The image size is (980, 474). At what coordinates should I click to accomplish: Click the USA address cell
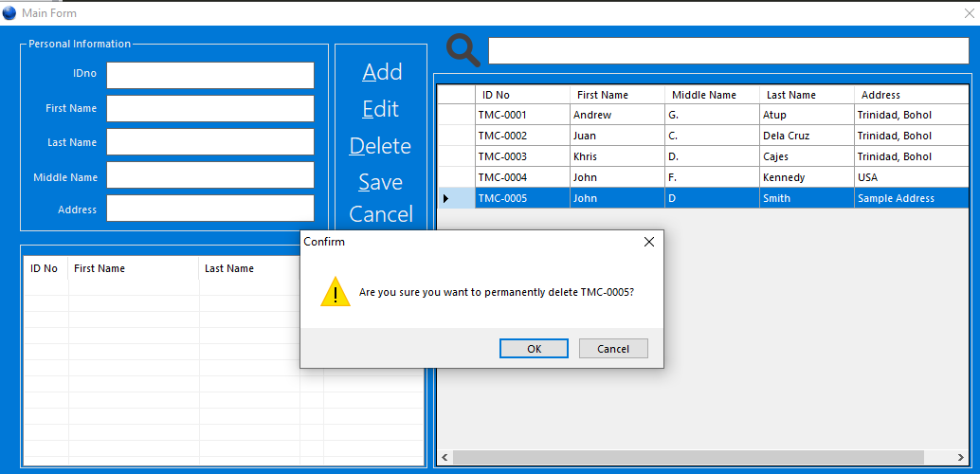(x=912, y=177)
